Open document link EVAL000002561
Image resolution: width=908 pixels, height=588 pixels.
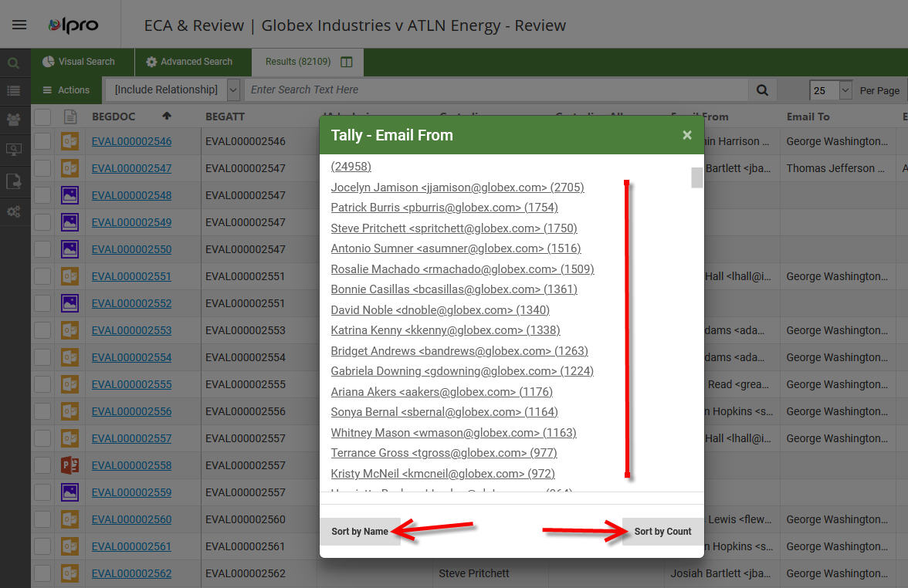(x=131, y=546)
